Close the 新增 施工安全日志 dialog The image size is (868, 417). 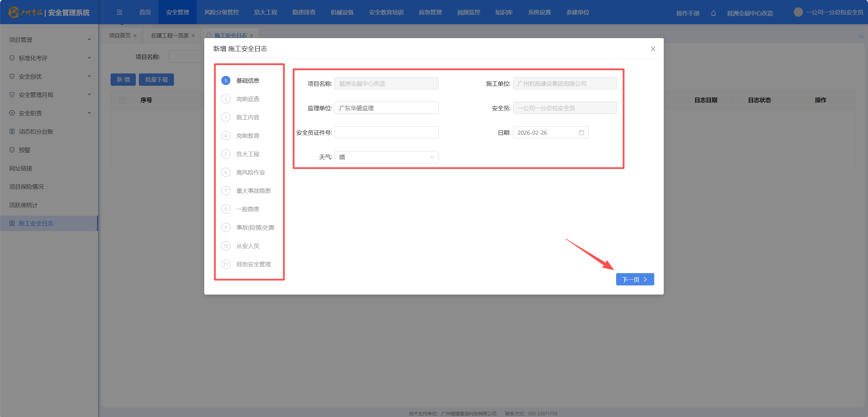(x=653, y=49)
